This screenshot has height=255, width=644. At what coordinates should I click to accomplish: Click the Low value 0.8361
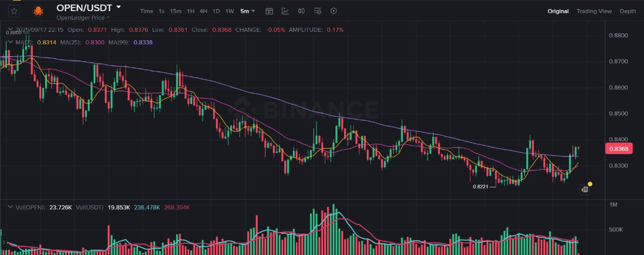[x=178, y=30]
